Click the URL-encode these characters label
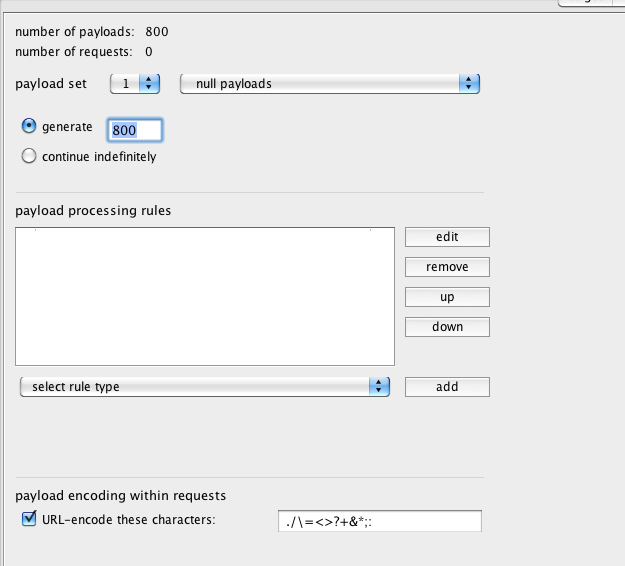 pos(128,520)
